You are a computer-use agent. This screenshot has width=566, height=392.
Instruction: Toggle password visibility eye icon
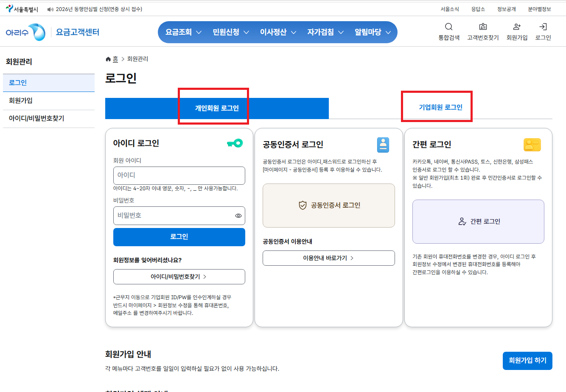pyautogui.click(x=238, y=216)
